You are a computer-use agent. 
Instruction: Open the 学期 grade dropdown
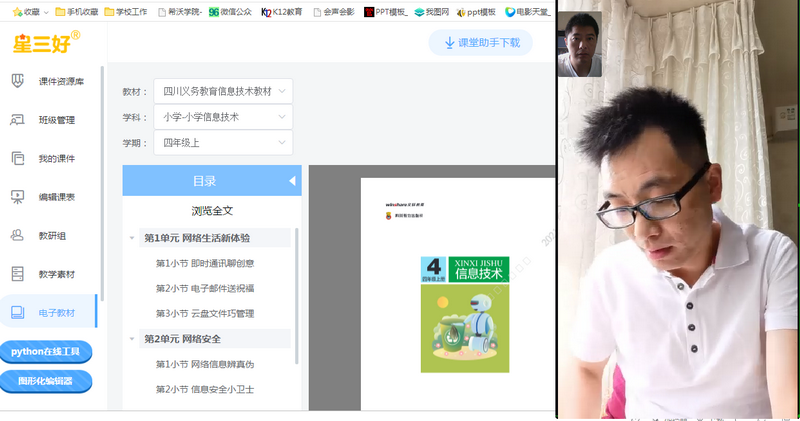[x=223, y=143]
